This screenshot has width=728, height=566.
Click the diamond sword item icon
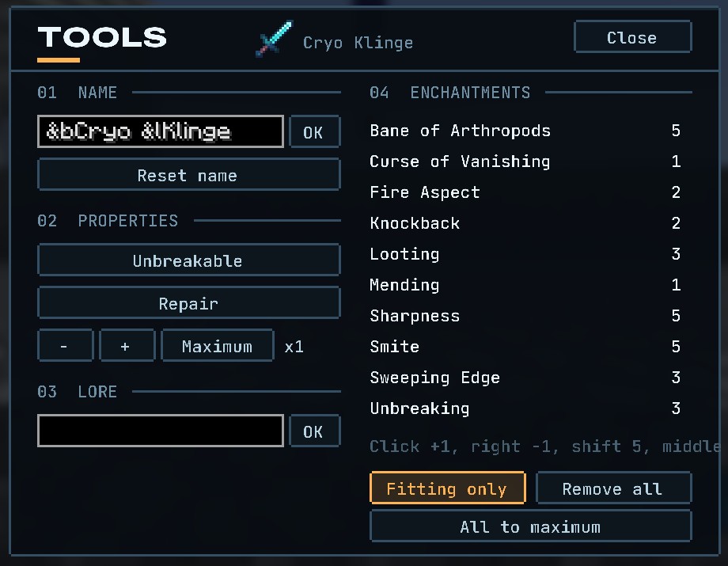click(x=275, y=39)
